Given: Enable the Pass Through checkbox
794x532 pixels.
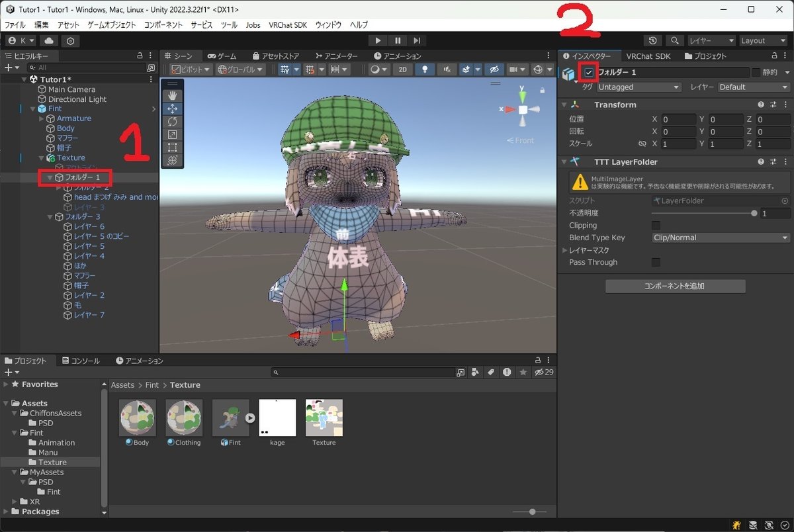Looking at the screenshot, I should click(656, 263).
